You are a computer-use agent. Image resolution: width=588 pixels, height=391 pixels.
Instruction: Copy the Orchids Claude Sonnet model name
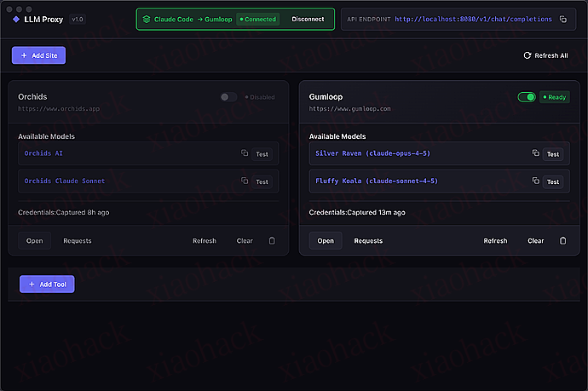(x=245, y=181)
